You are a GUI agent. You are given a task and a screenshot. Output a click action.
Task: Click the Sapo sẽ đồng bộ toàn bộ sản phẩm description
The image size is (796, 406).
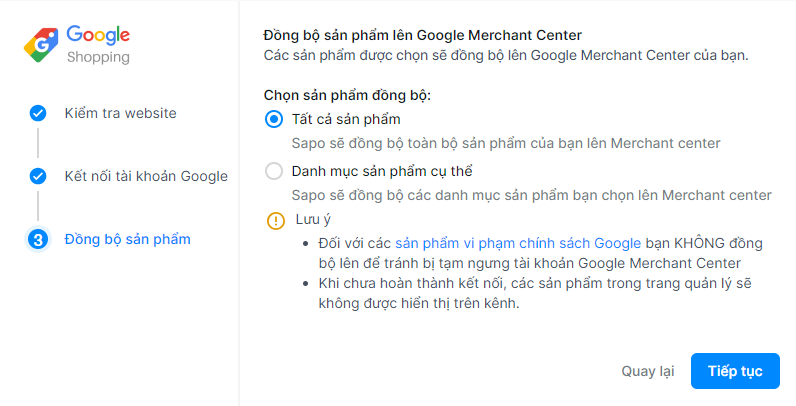tap(506, 143)
